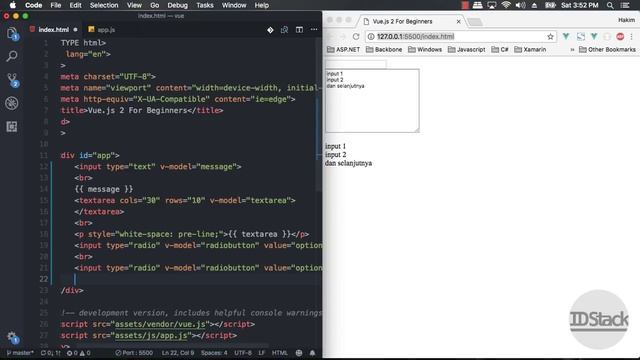Open the Explorer view in VS Code
Viewport: 640px width, 360px height.
pyautogui.click(x=12, y=33)
